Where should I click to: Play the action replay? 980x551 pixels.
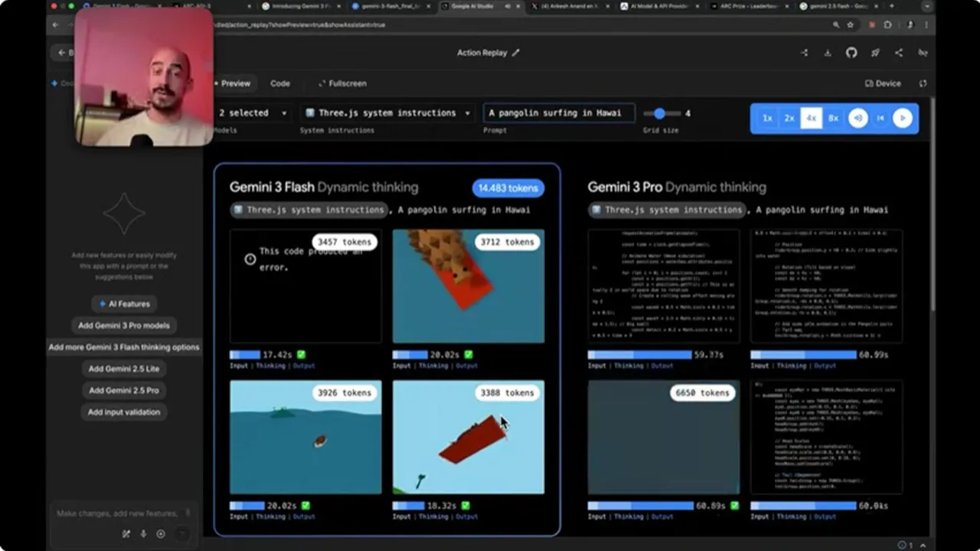[903, 118]
